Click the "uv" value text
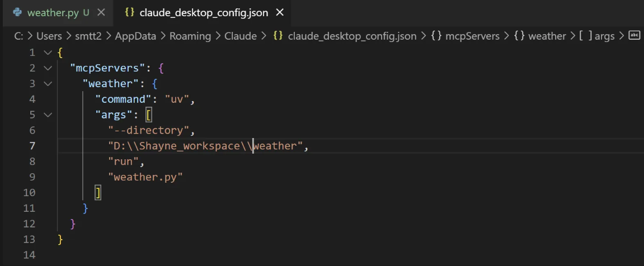Screen dimensions: 644x266 (x=177, y=99)
